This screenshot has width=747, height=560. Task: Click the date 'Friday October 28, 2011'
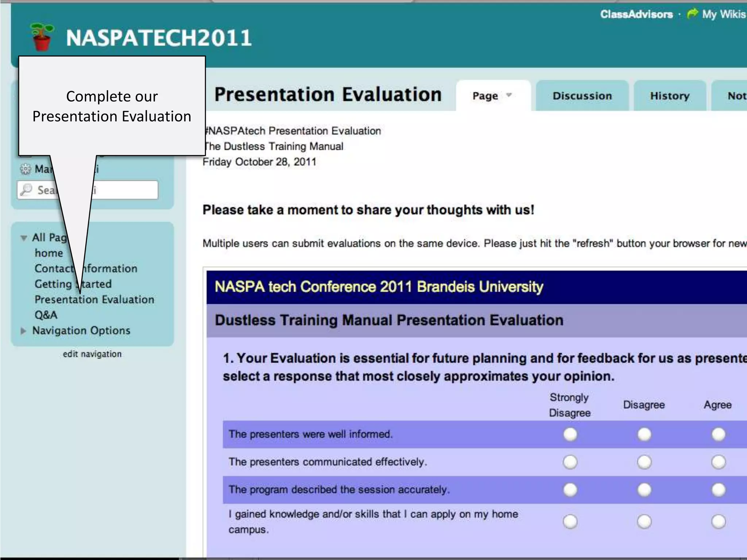(259, 162)
